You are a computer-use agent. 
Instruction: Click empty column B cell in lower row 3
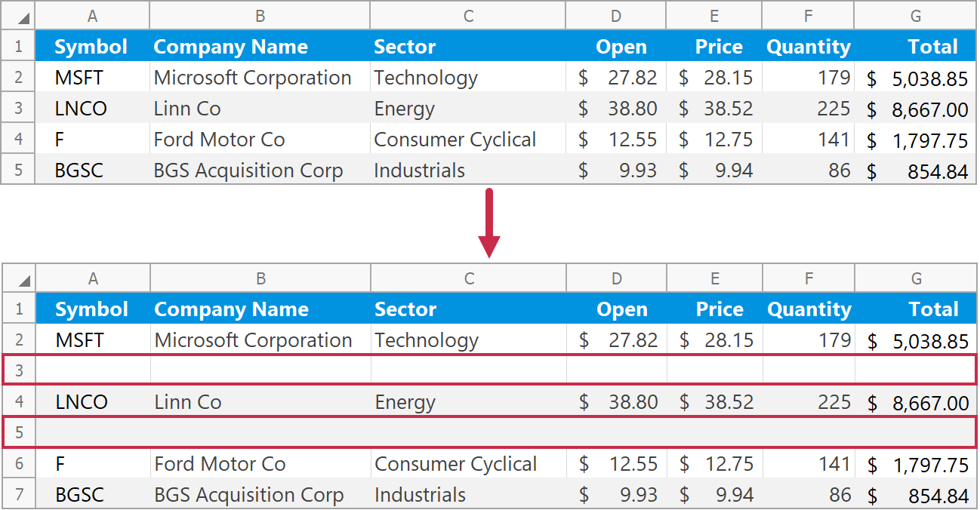pos(260,370)
